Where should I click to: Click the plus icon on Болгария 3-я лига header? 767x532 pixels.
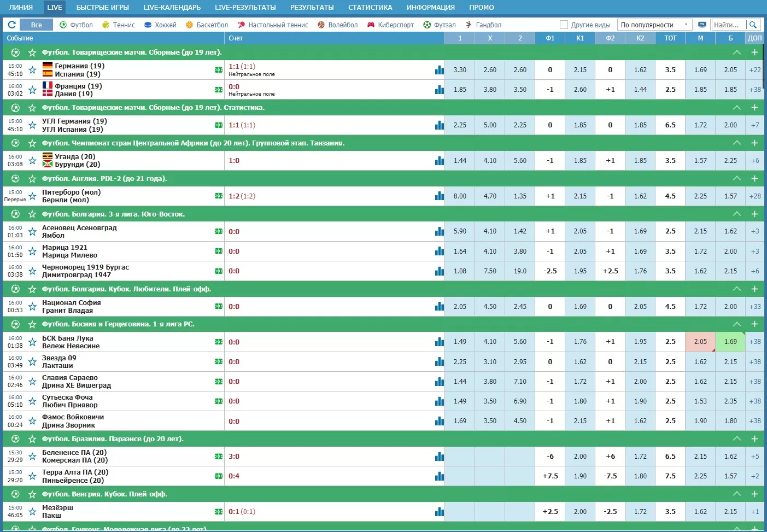click(x=754, y=214)
